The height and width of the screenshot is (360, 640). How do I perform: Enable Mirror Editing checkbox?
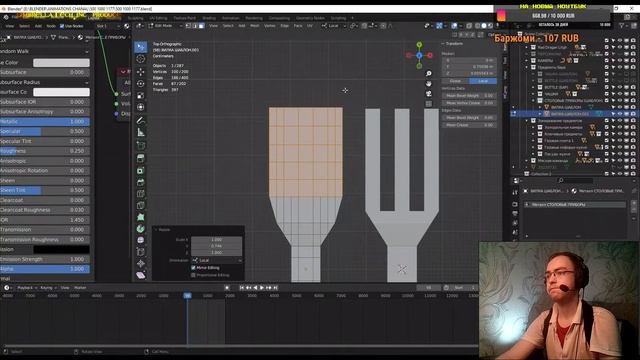[x=193, y=268]
